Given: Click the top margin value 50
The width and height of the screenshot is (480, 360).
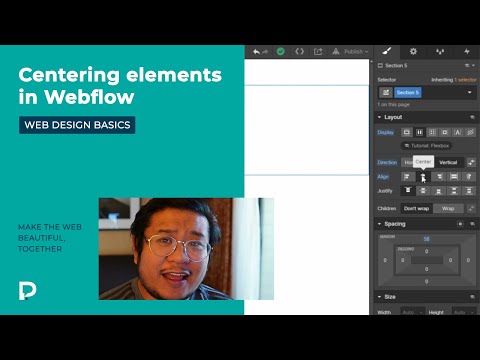Looking at the screenshot, I should (427, 239).
